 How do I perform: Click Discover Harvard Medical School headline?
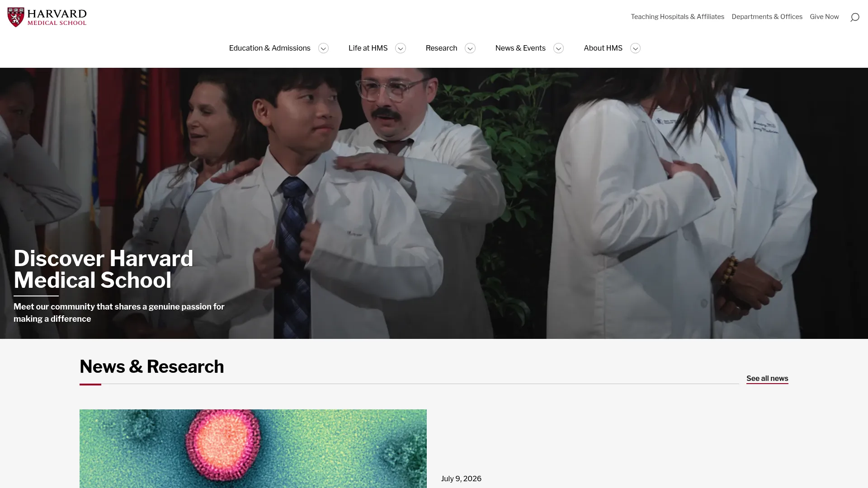104,269
